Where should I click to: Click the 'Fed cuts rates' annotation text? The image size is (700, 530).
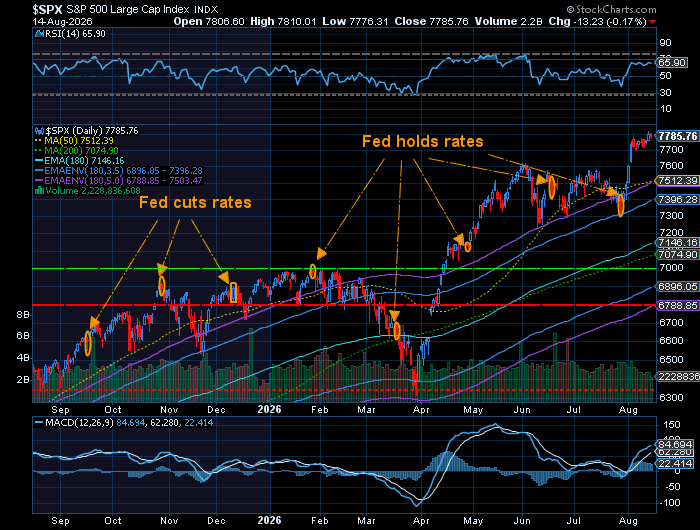click(x=195, y=203)
